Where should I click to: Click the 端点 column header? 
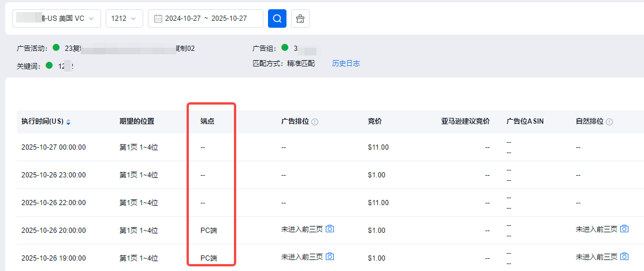[x=208, y=121]
